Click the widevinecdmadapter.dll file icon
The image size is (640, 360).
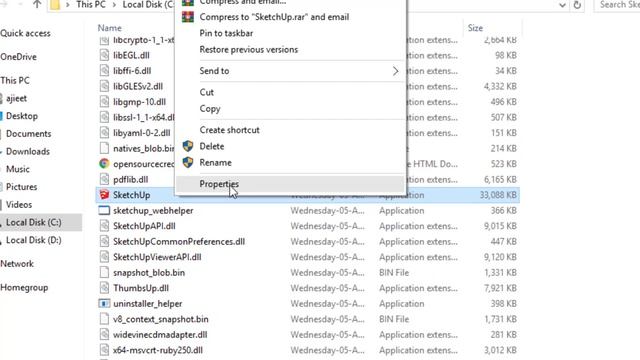[x=104, y=334]
